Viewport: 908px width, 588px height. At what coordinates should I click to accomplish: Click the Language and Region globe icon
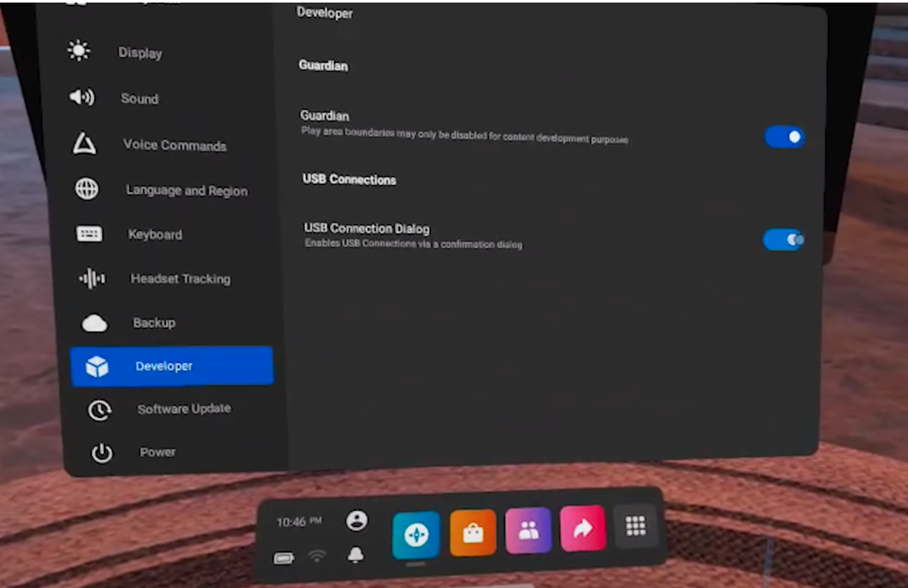(87, 189)
